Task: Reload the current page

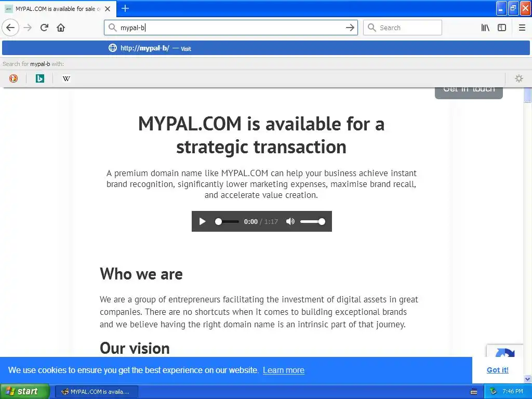Action: click(44, 28)
